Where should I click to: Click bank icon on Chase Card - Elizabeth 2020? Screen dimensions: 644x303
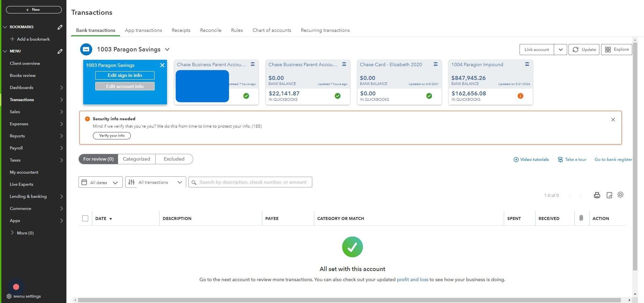coord(435,64)
